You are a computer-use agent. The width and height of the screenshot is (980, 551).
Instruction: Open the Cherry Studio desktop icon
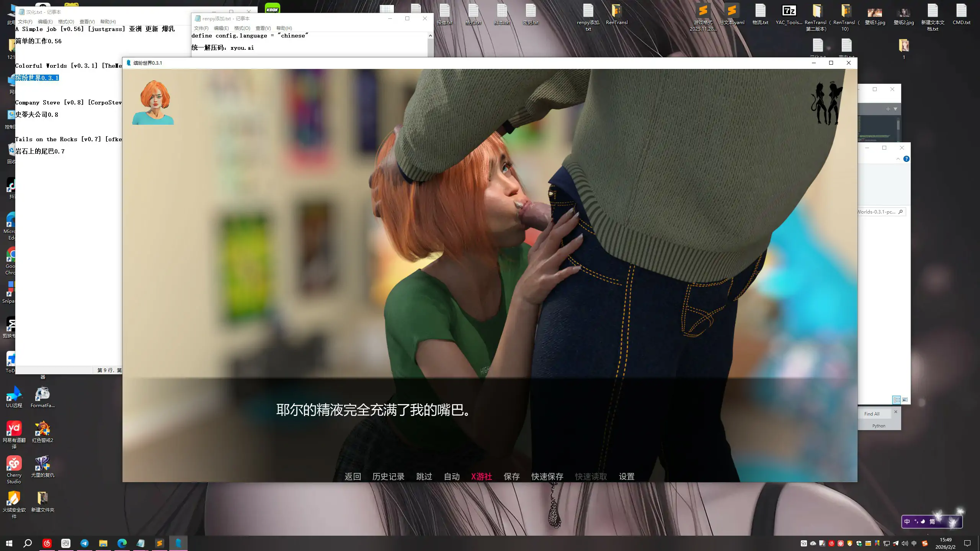(14, 464)
